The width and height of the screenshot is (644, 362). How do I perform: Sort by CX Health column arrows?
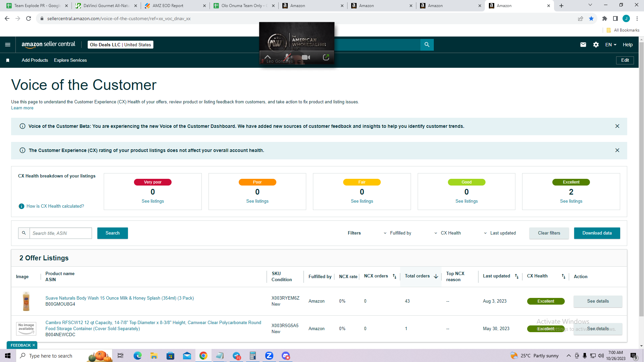[563, 276]
